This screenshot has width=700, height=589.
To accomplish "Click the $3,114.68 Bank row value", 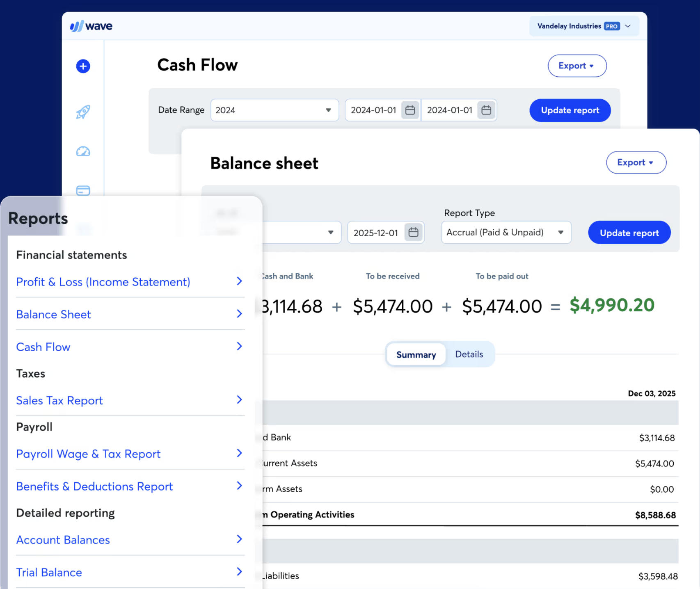I will [x=657, y=438].
